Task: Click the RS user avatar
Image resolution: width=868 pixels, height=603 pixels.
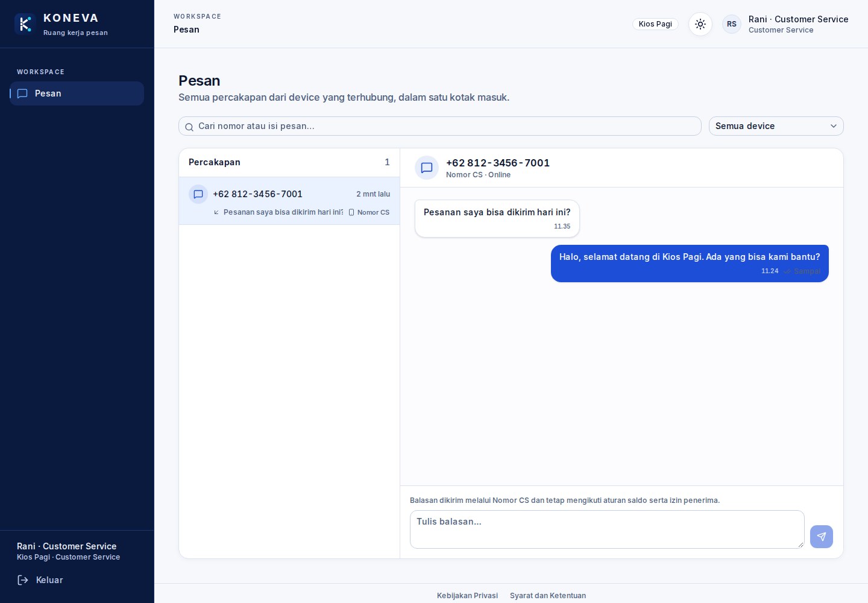Action: point(732,24)
